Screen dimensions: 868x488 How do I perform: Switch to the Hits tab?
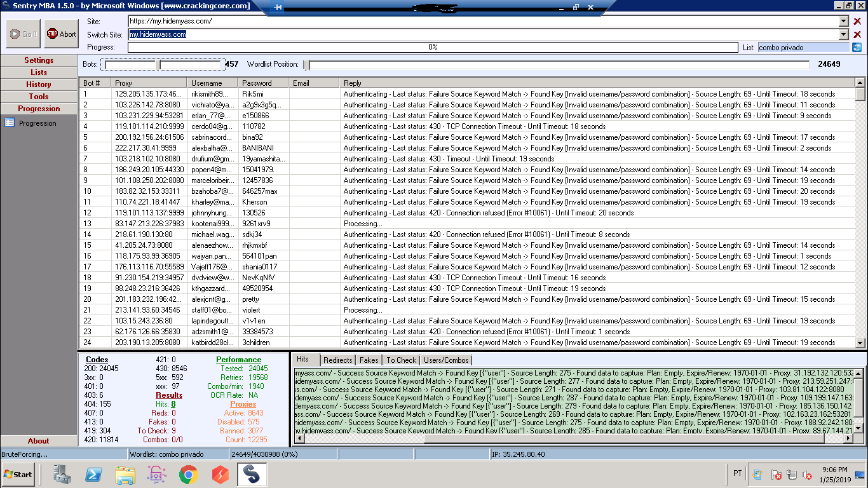pos(303,360)
